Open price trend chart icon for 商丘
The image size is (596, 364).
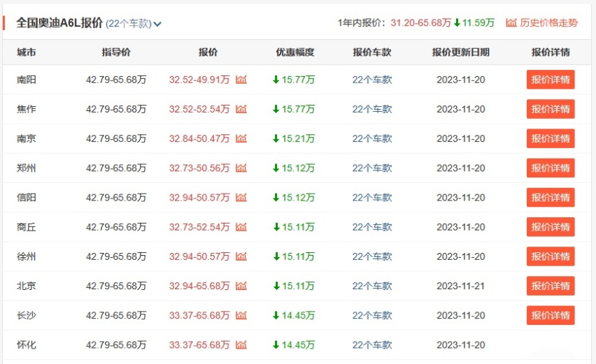coord(241,227)
